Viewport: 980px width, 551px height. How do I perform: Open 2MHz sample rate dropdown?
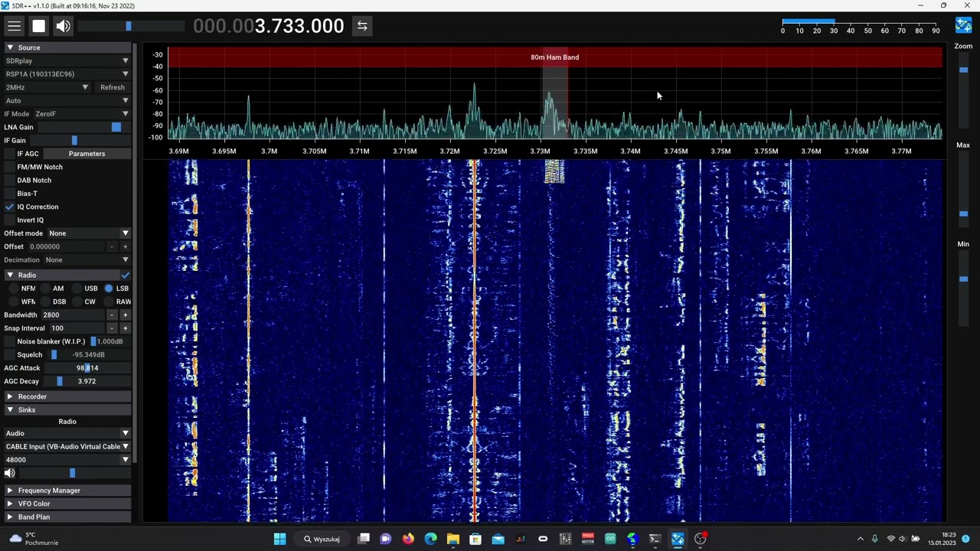pos(47,87)
